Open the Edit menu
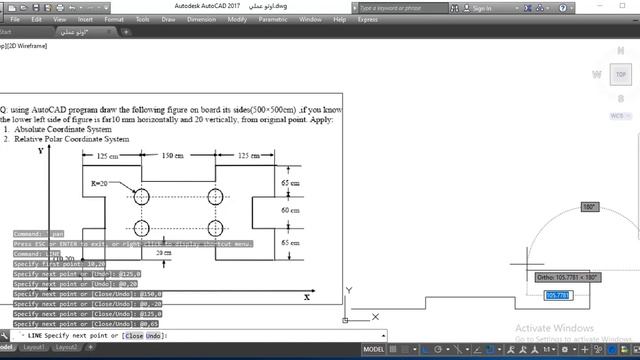Viewport: 640px width, 360px height. 36,19
